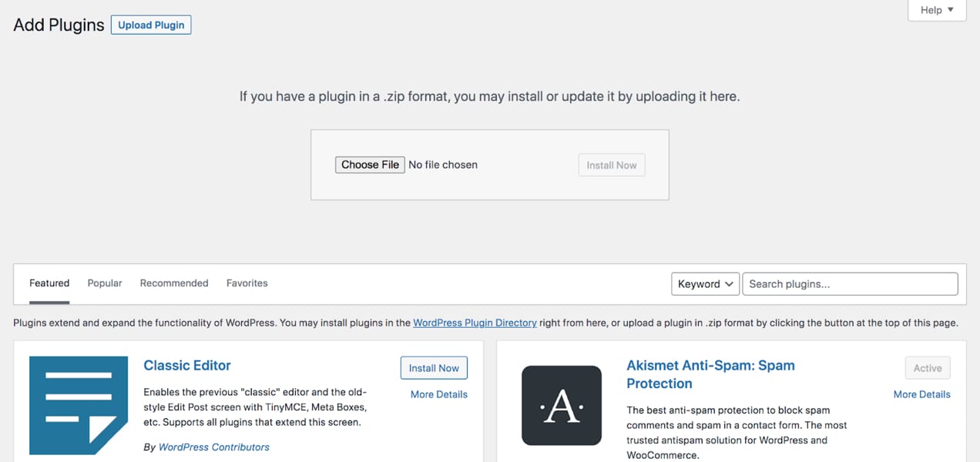The width and height of the screenshot is (980, 462).
Task: Open More Details for Classic Editor
Action: 439,394
